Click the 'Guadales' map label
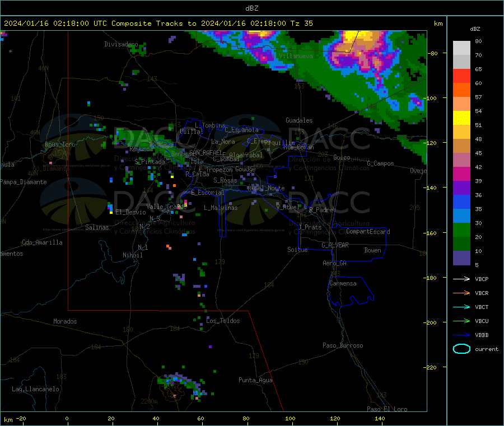 tap(299, 120)
